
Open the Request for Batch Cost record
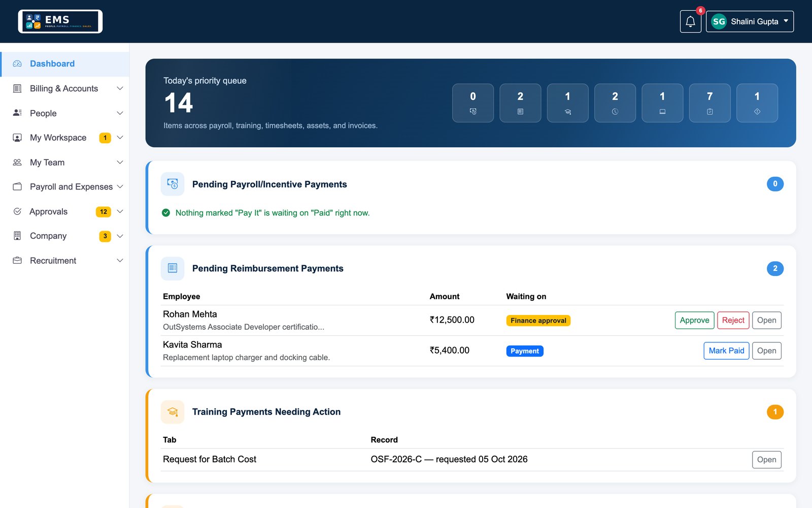(766, 460)
